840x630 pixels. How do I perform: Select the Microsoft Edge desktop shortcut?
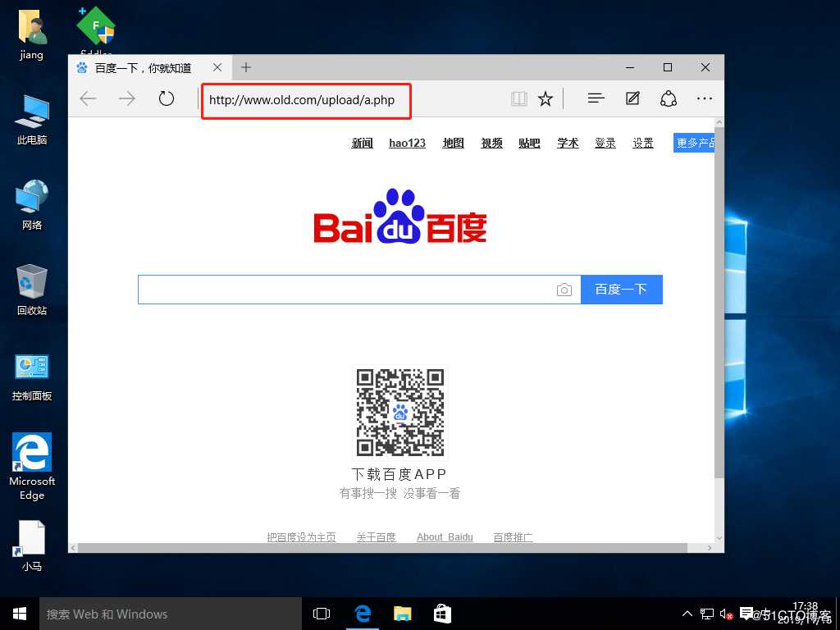(x=32, y=466)
